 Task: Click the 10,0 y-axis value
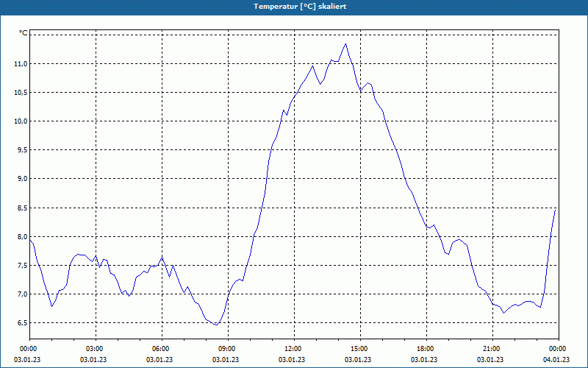click(21, 121)
